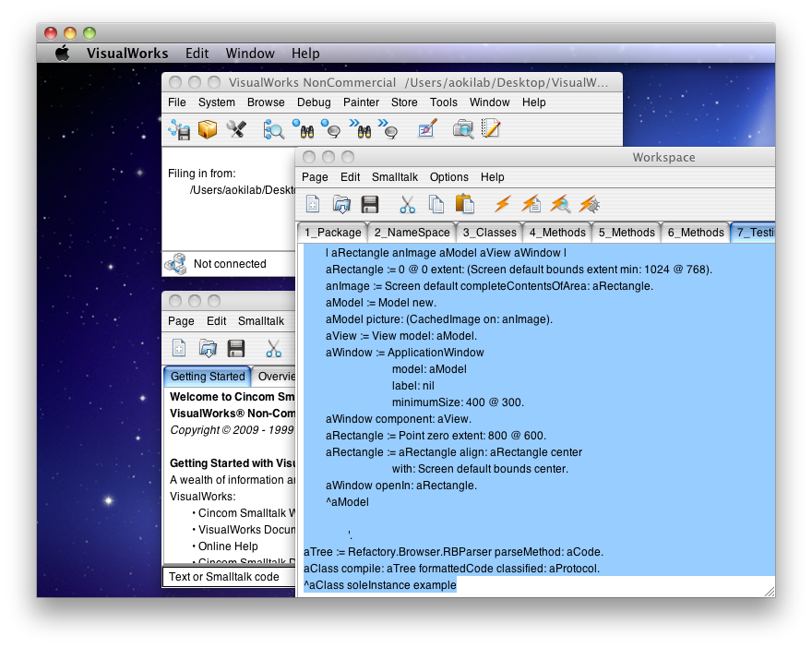Click Open File folder icon in Getting Started window
This screenshot has height=648, width=812.
click(209, 349)
